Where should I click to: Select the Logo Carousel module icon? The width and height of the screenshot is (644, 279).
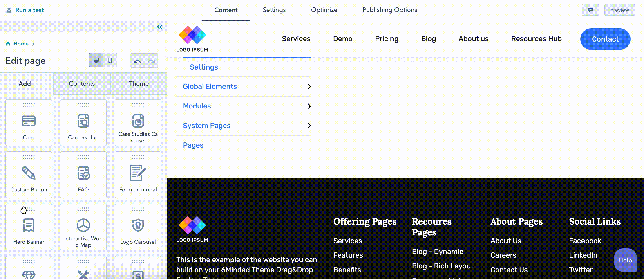pyautogui.click(x=138, y=225)
